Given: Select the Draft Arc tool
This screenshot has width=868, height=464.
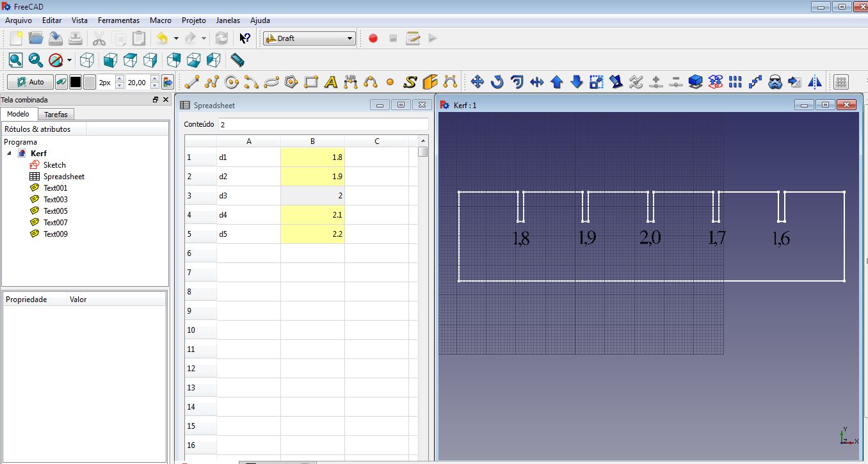Looking at the screenshot, I should pyautogui.click(x=252, y=82).
